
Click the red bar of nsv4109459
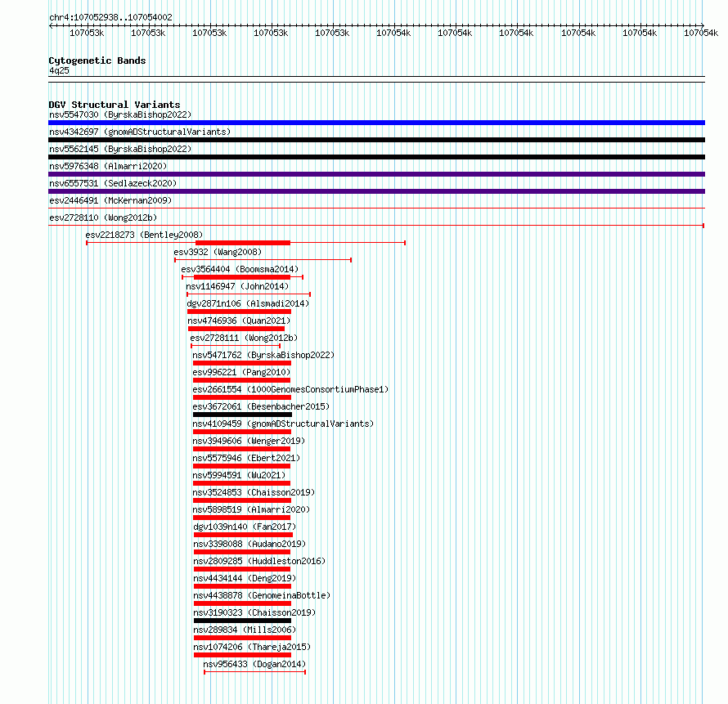[242, 432]
